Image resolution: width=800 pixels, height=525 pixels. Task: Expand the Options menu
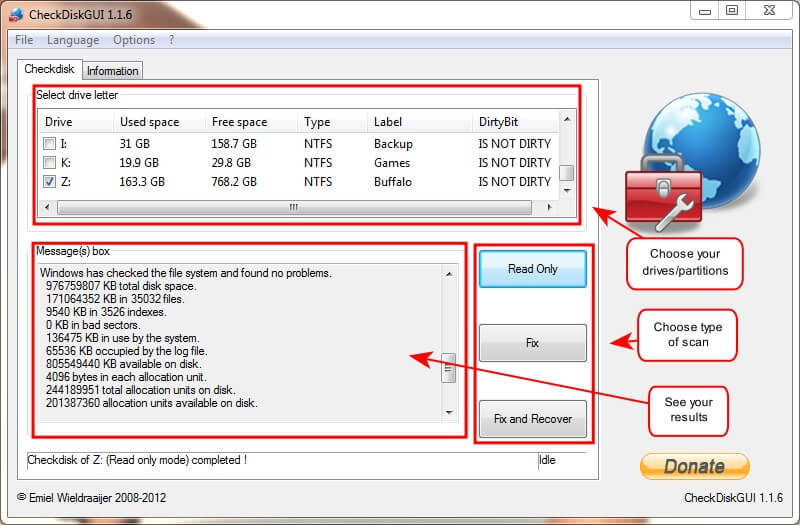pos(133,40)
